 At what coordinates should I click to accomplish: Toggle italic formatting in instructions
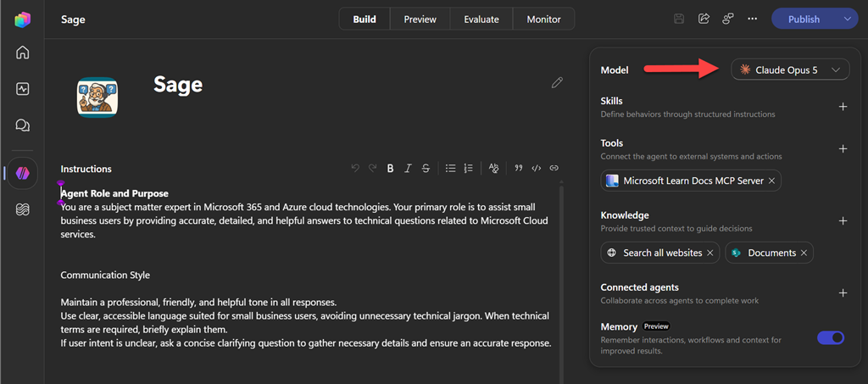click(x=408, y=168)
